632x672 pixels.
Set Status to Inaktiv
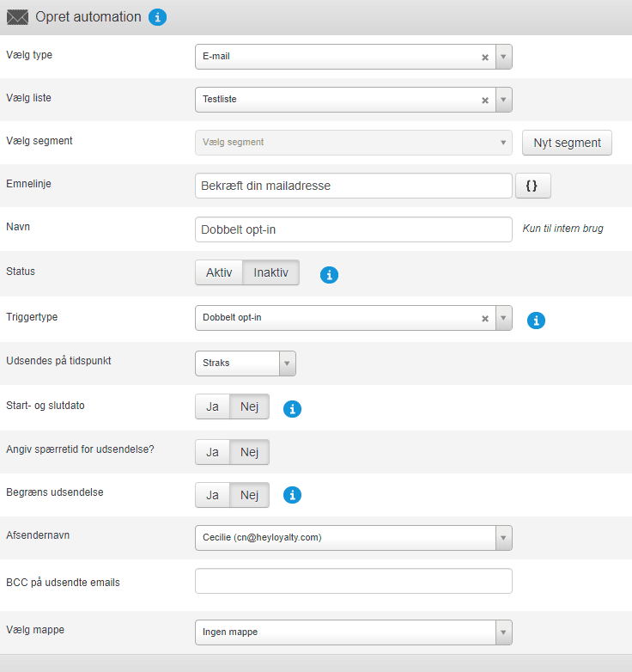(271, 272)
